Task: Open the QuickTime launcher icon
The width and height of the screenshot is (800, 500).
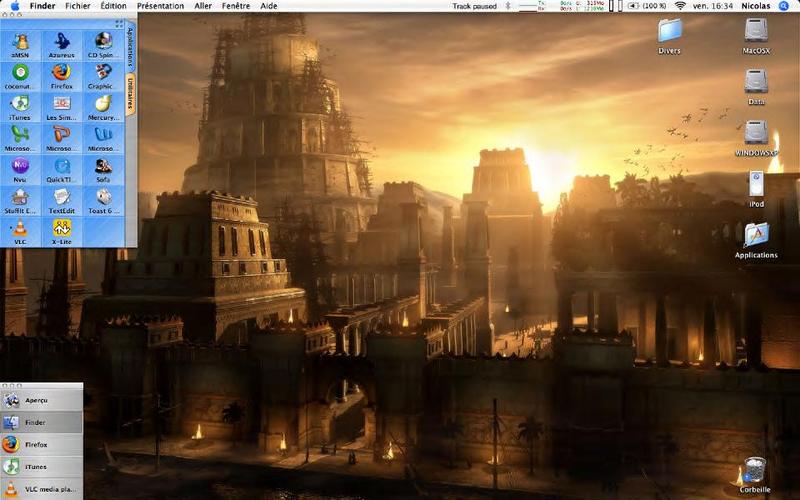Action: 62,170
